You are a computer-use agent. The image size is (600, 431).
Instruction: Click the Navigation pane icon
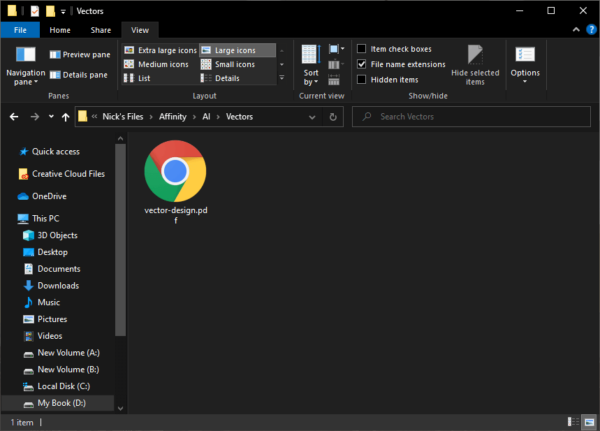tap(25, 56)
